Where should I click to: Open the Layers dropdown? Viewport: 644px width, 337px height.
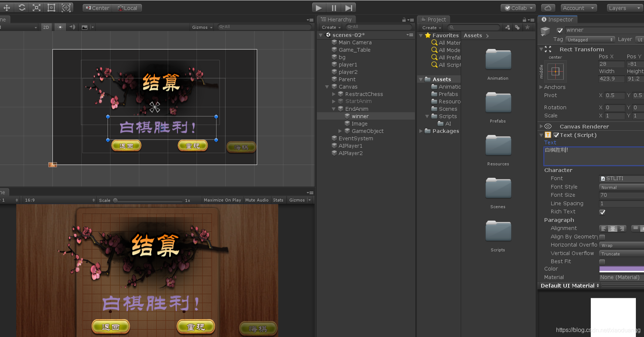[x=624, y=8]
